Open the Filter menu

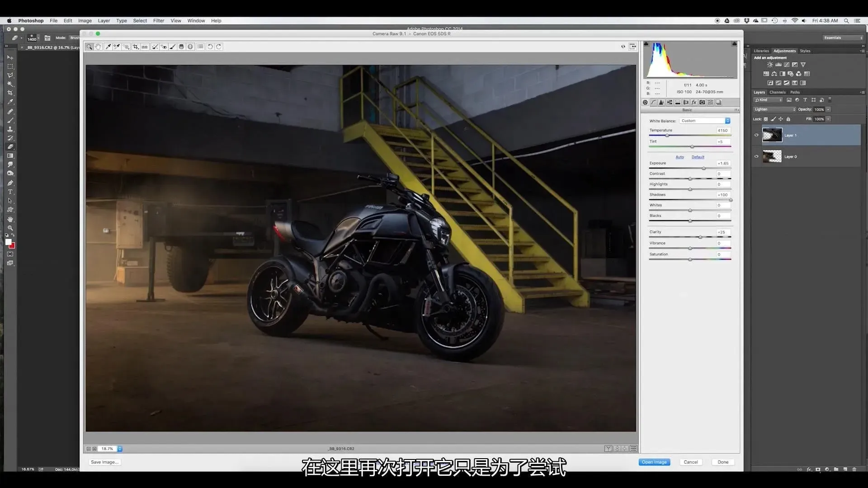pyautogui.click(x=158, y=21)
